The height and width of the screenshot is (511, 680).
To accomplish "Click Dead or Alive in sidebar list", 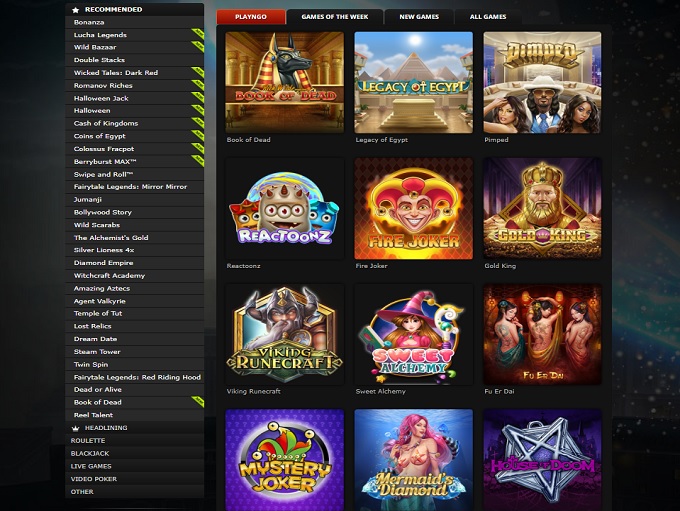I will (x=97, y=389).
